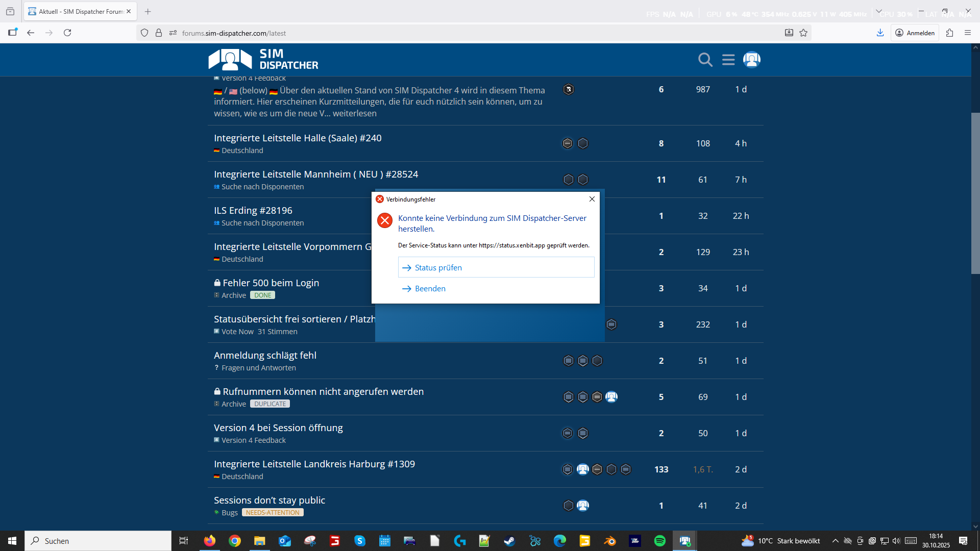Select the DUPLICATE tag

[270, 404]
